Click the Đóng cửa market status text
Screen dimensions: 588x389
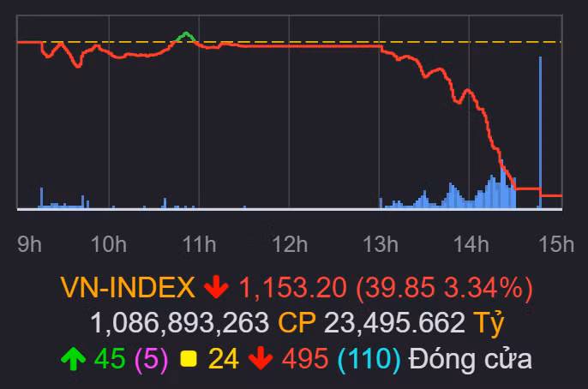[471, 359]
